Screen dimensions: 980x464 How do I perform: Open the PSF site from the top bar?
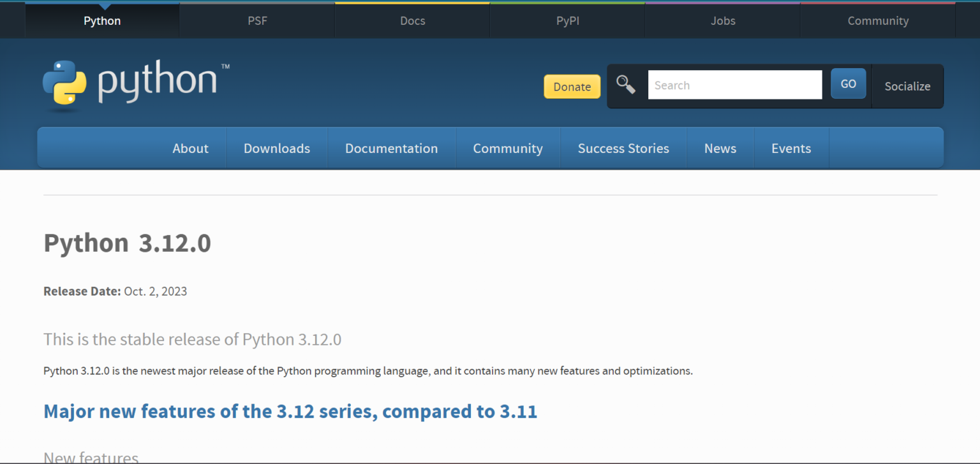[x=256, y=20]
